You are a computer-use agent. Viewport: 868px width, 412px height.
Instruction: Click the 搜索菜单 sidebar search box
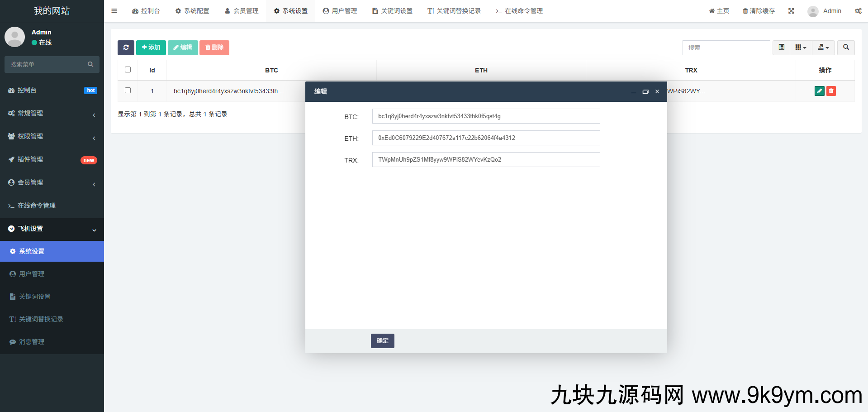tap(45, 65)
